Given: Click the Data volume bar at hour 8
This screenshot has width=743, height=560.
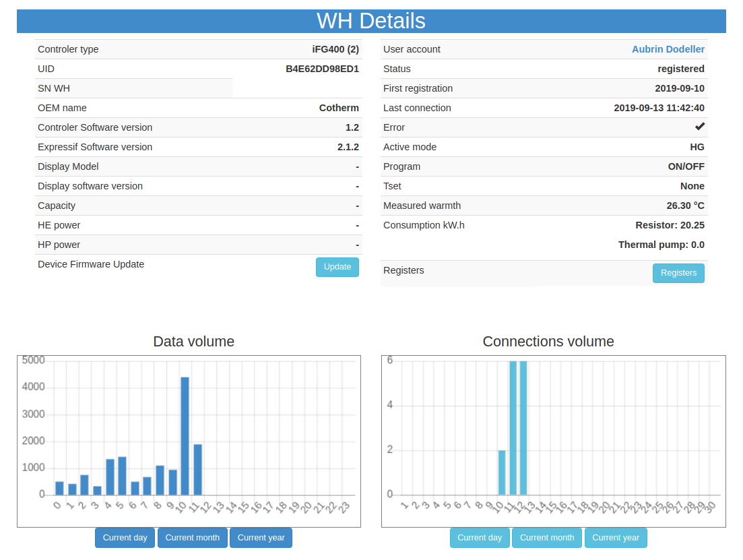Looking at the screenshot, I should pyautogui.click(x=160, y=480).
